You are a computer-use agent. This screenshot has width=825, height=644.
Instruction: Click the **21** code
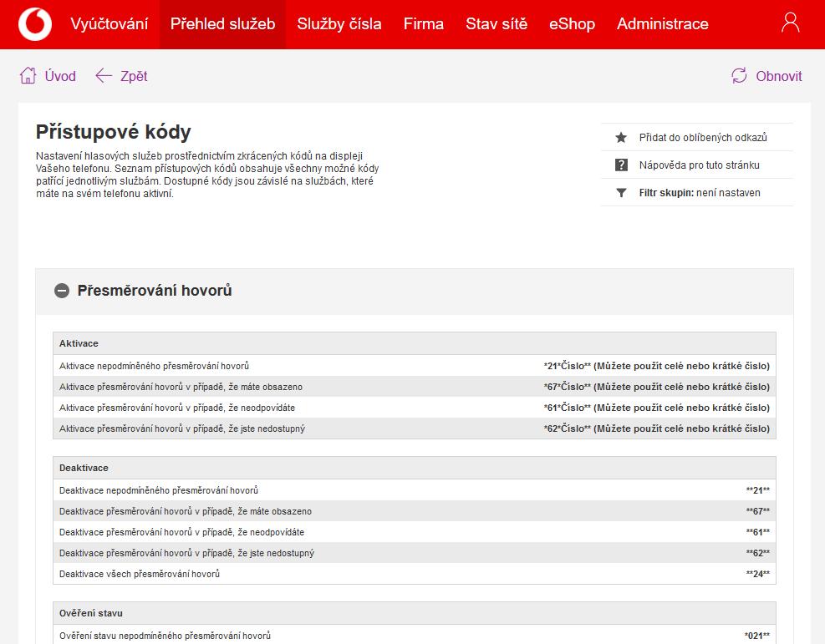[757, 490]
